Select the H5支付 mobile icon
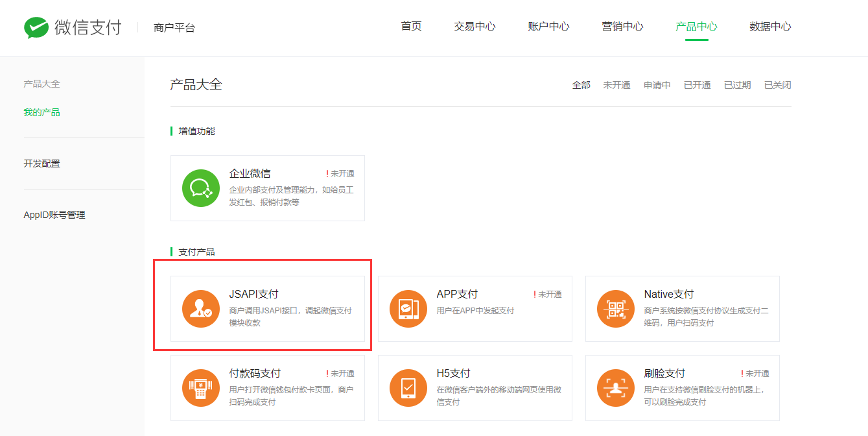This screenshot has height=436, width=868. (408, 388)
